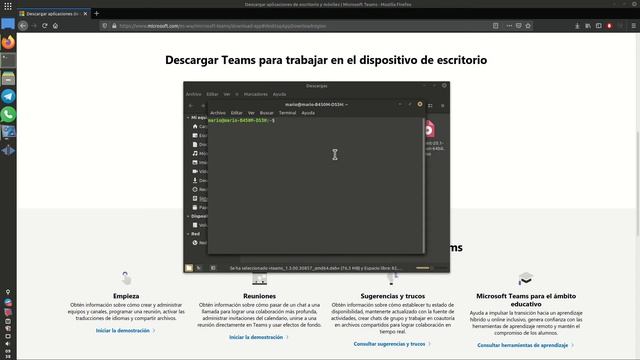Open page actions three-dot menu
Image resolution: width=640 pixels, height=360 pixels.
pyautogui.click(x=509, y=26)
